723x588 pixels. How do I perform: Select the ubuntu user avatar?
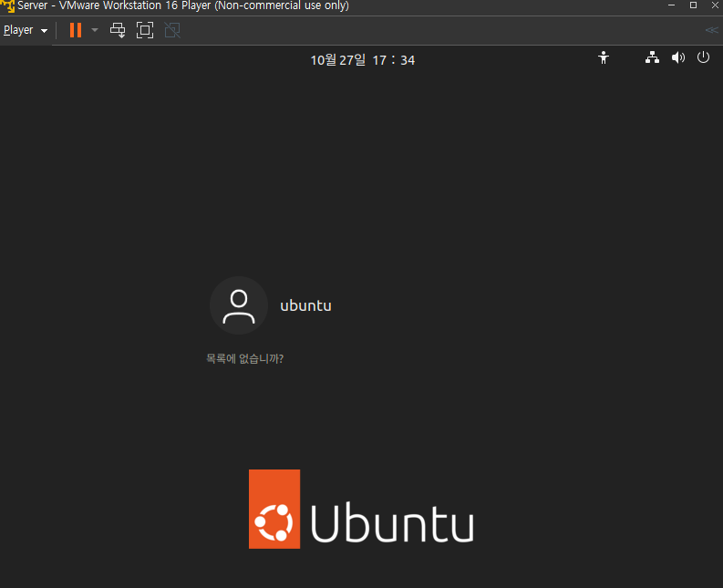(239, 305)
